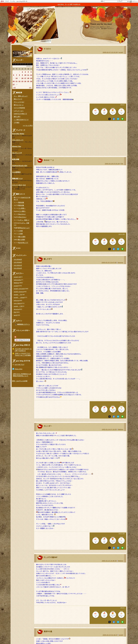Open Everyday Enjoy bookmark

click(x=18, y=134)
